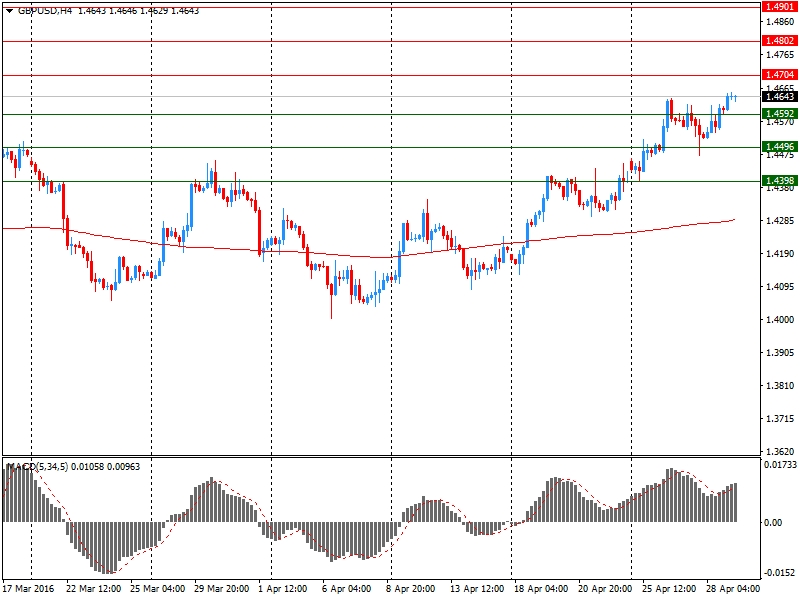
Task: Click the 1.3715 price axis label
Action: pos(780,419)
